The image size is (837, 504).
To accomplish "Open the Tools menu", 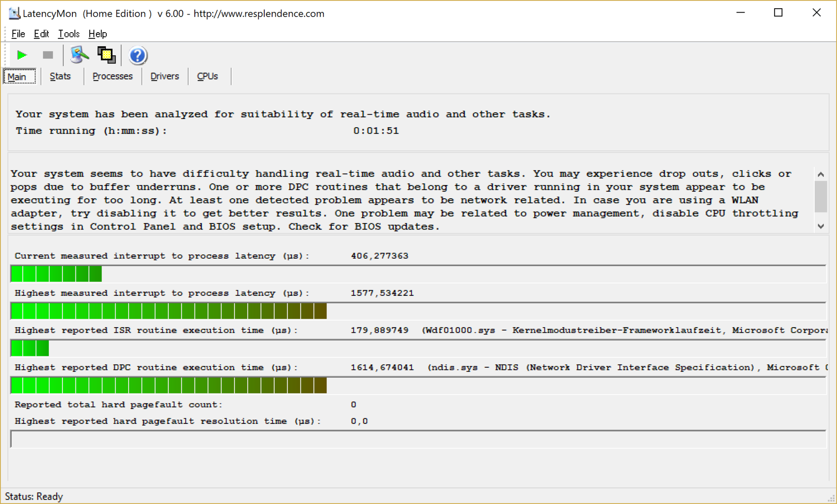I will [x=69, y=34].
